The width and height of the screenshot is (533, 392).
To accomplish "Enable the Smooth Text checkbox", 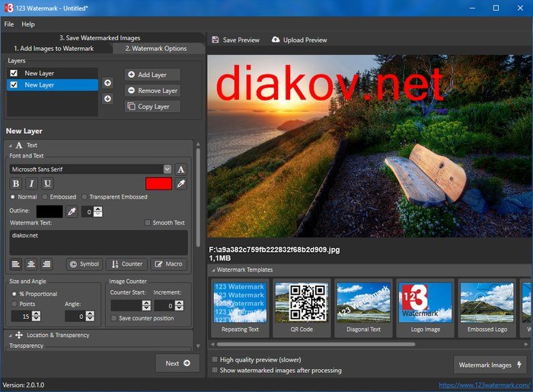I will (x=148, y=223).
